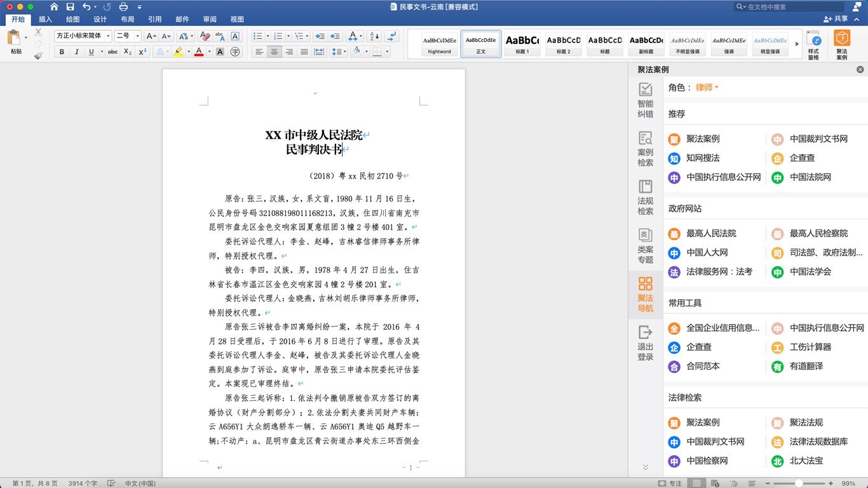
Task: Switch to the 引用 ribbon tab
Action: tap(155, 19)
